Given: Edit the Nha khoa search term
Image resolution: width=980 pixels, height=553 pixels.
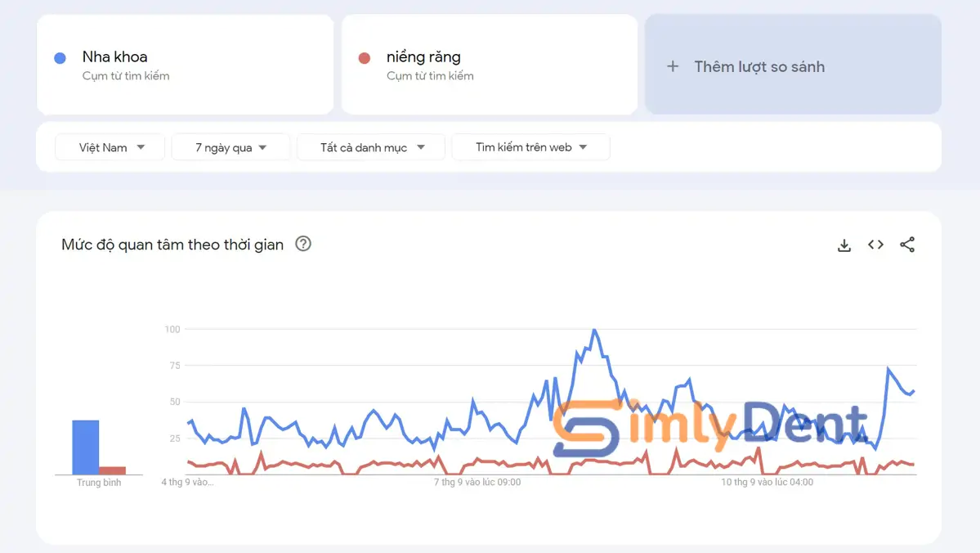Looking at the screenshot, I should [x=114, y=57].
